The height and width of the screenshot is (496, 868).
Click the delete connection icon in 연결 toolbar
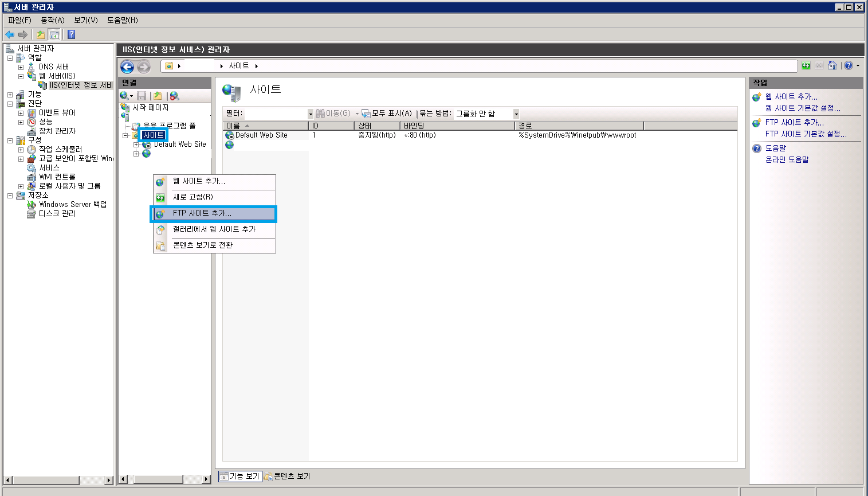tap(174, 96)
